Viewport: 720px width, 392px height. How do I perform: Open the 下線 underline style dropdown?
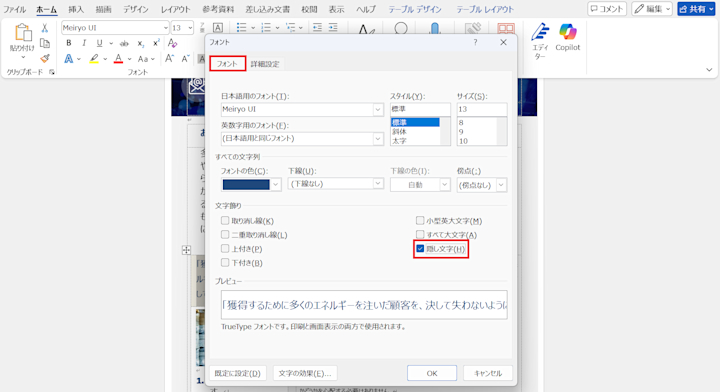coord(377,184)
